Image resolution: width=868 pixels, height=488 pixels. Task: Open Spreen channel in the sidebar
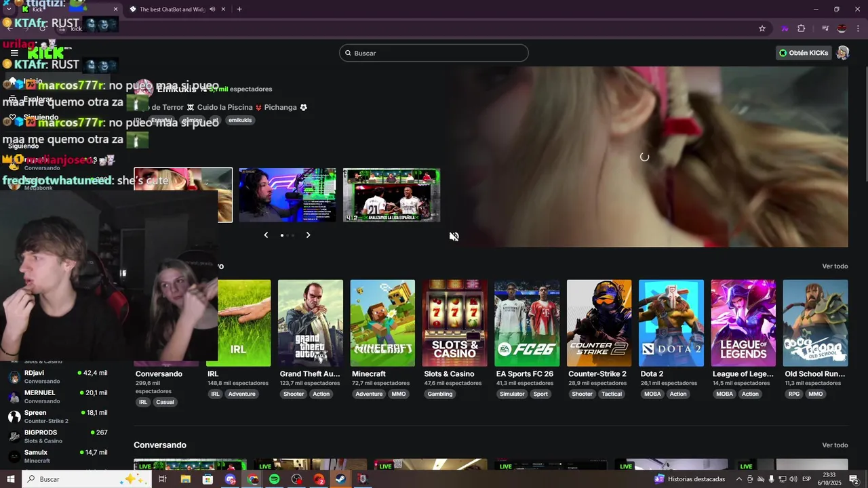pos(58,416)
